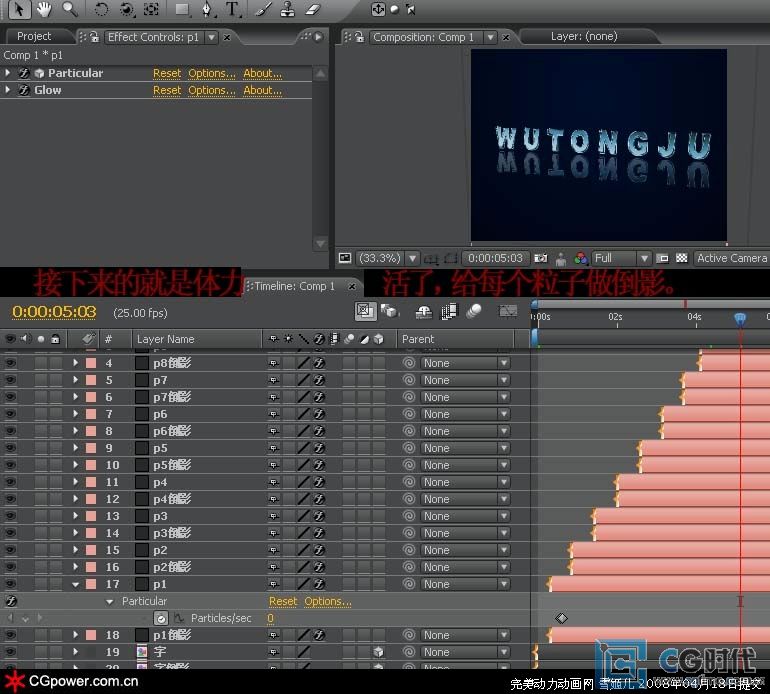Hide layer p3 with eye toggle

(x=10, y=516)
